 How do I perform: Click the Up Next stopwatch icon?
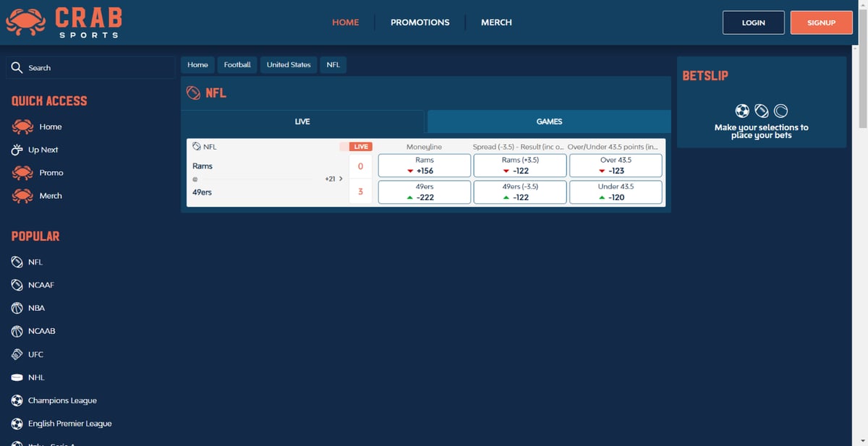(x=17, y=150)
